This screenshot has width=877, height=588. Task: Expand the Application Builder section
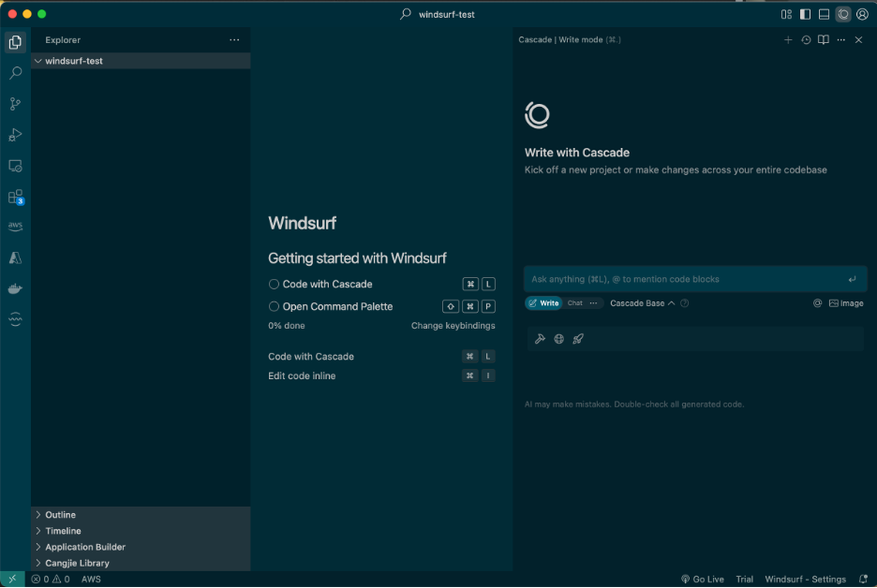tap(141, 547)
